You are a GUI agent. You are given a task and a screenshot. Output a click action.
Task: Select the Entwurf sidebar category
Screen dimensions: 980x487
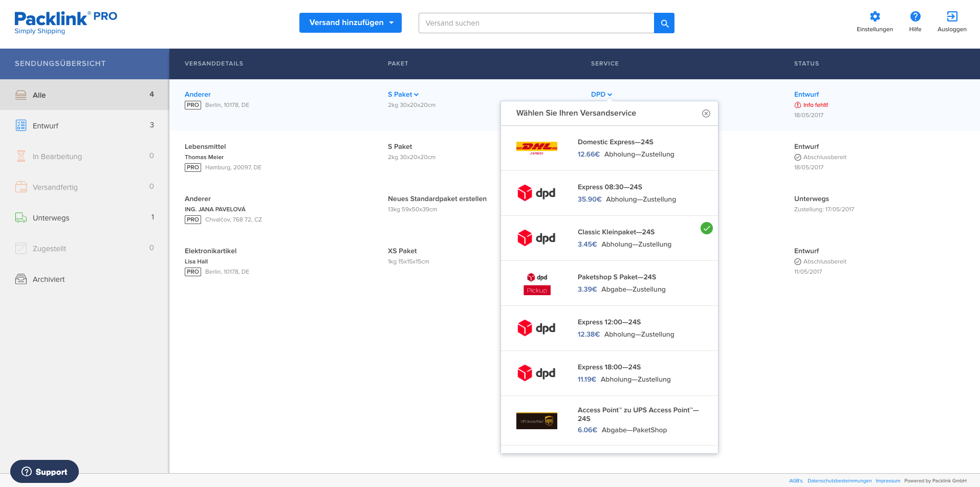point(84,125)
